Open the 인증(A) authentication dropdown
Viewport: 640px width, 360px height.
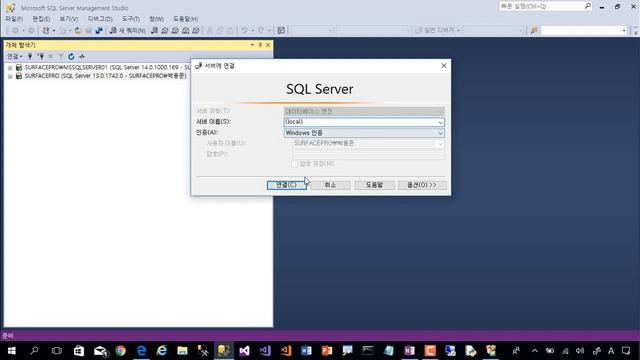[440, 133]
